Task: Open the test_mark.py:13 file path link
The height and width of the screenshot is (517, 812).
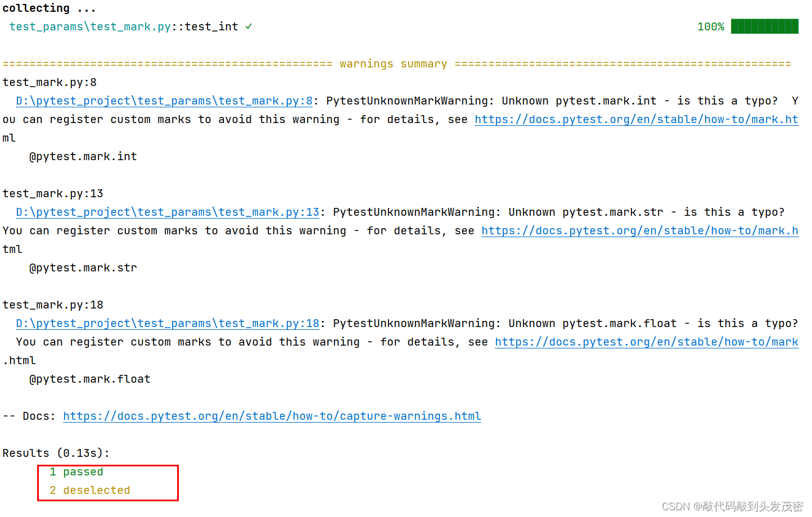Action: point(168,212)
